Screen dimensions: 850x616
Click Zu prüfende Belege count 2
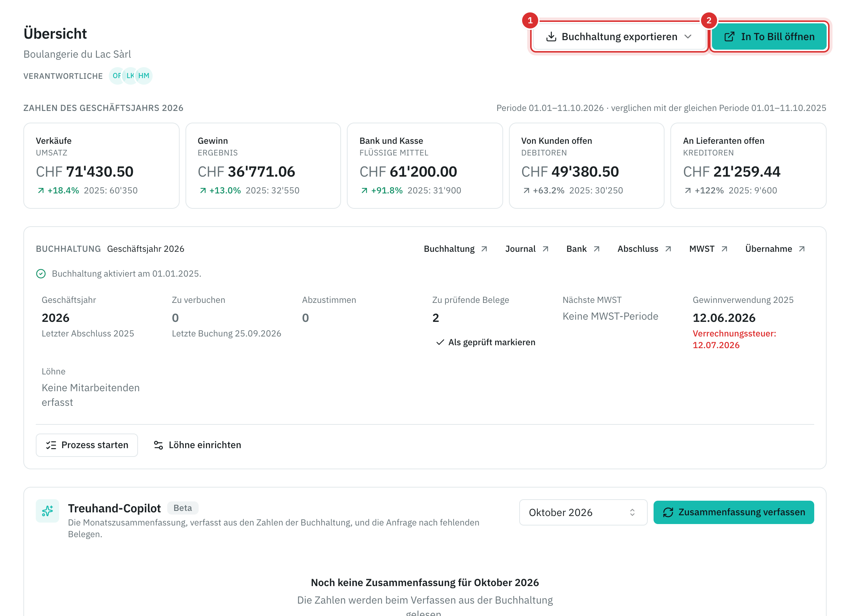point(436,318)
